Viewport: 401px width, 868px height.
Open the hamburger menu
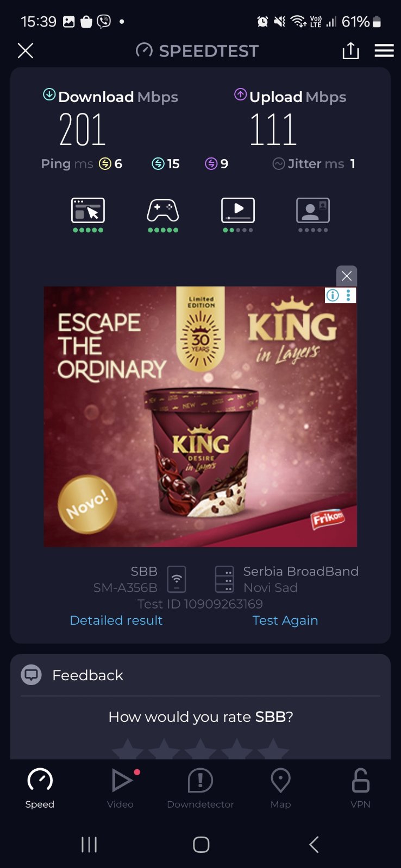pos(384,50)
